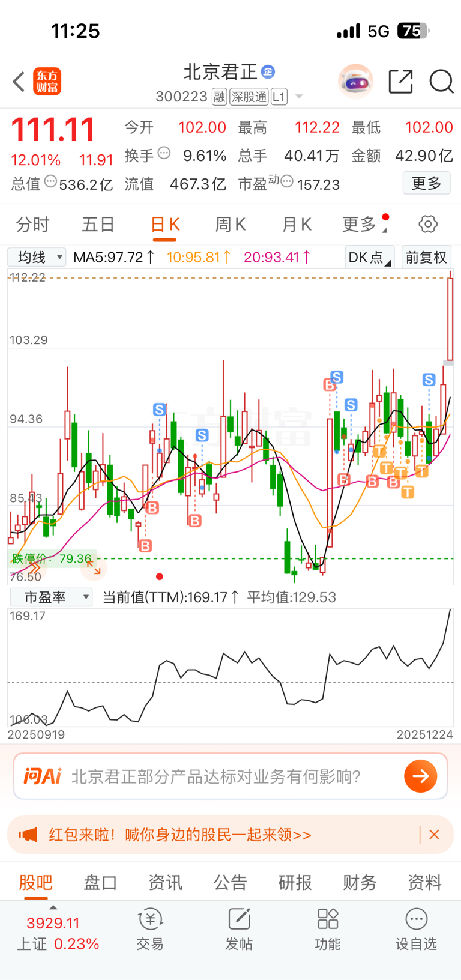The width and height of the screenshot is (461, 980).
Task: Tap 平均值:129.53 text
Action: click(x=292, y=597)
